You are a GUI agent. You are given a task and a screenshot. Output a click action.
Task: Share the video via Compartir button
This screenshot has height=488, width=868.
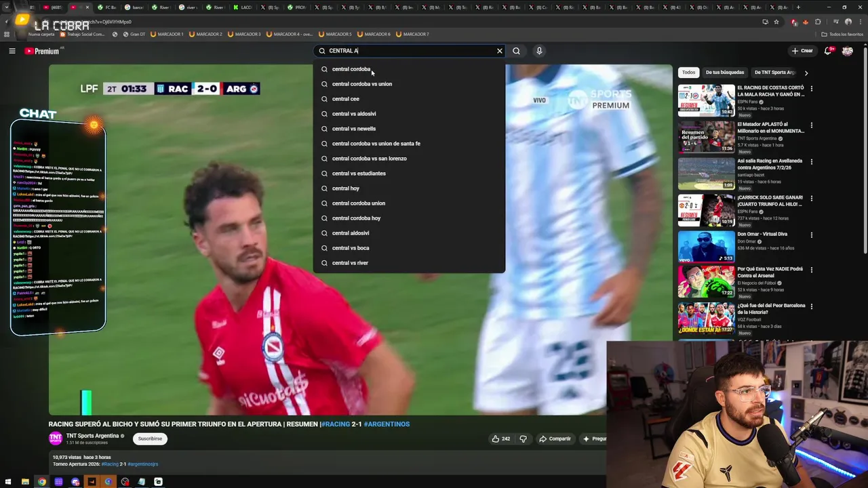[x=555, y=439]
